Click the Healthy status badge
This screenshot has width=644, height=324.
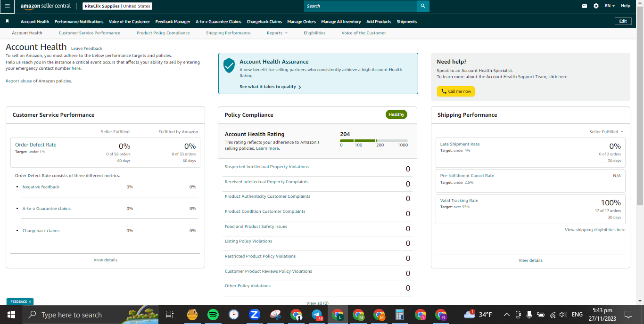pos(396,114)
